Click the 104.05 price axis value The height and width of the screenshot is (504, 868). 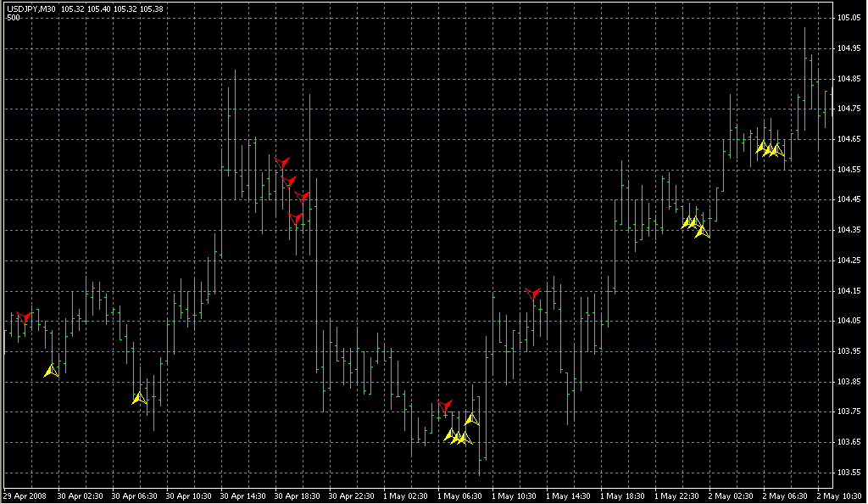849,321
